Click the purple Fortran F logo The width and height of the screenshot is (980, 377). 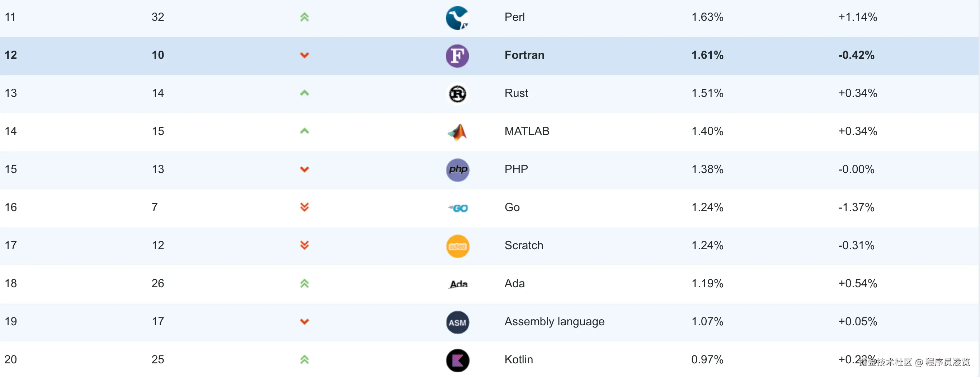[x=457, y=56]
